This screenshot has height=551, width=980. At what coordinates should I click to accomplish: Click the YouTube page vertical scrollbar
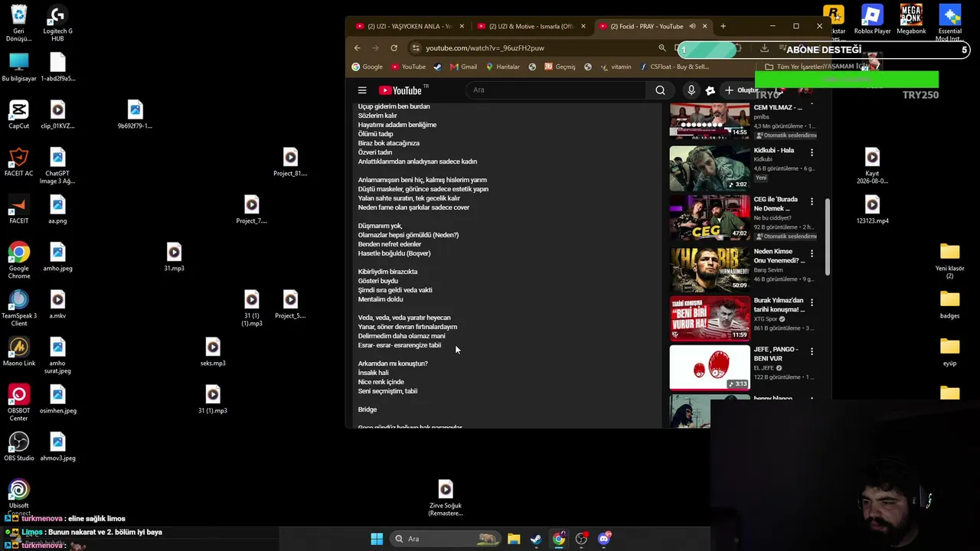[x=827, y=237]
